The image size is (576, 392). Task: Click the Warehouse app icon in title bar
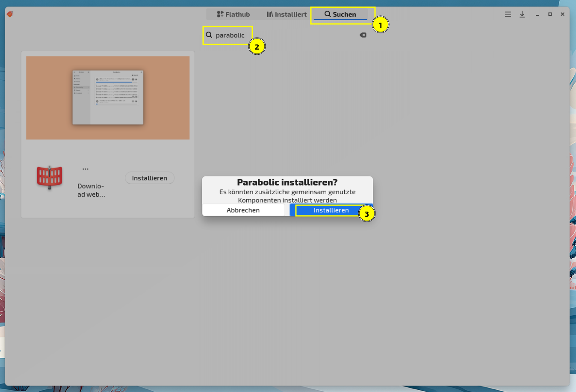(10, 14)
